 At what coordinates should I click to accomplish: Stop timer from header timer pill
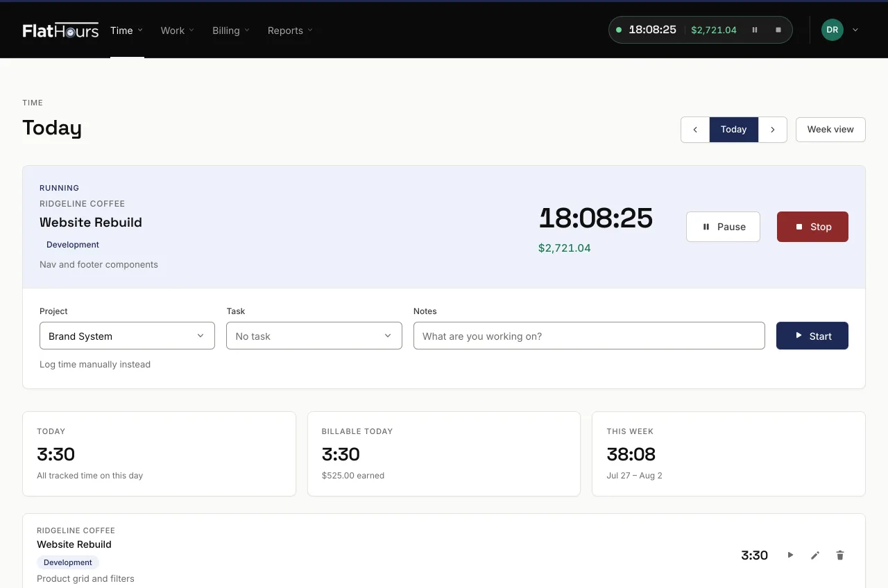(778, 30)
